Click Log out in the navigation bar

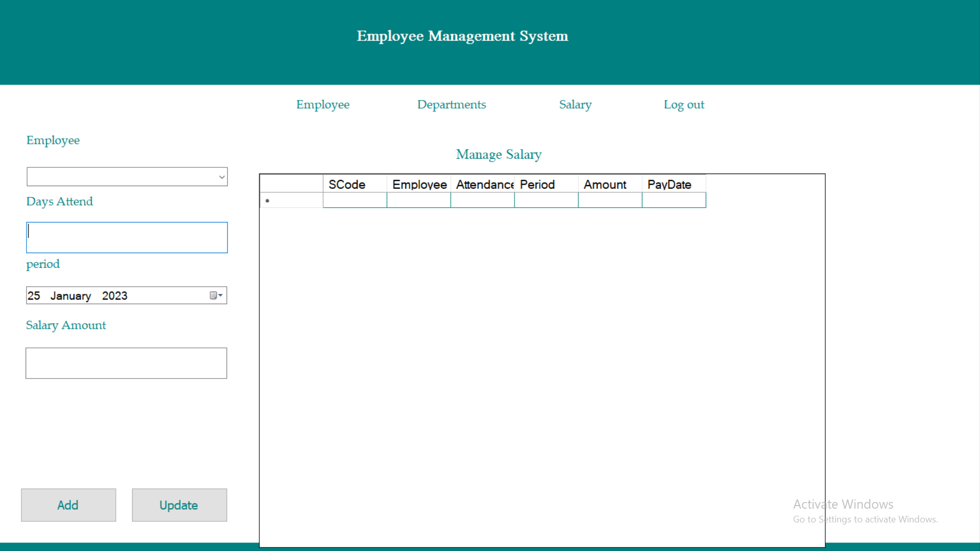[x=684, y=105]
